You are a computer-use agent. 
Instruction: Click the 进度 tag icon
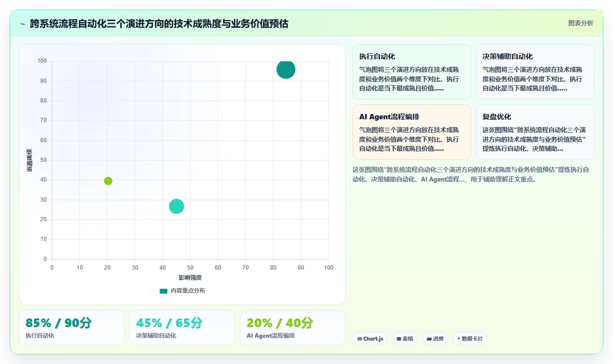click(x=429, y=339)
